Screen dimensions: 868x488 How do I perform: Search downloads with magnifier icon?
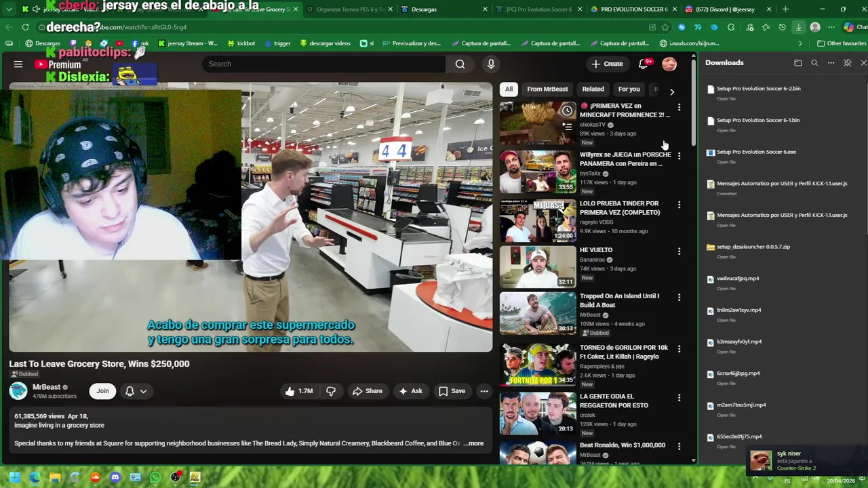pos(814,63)
